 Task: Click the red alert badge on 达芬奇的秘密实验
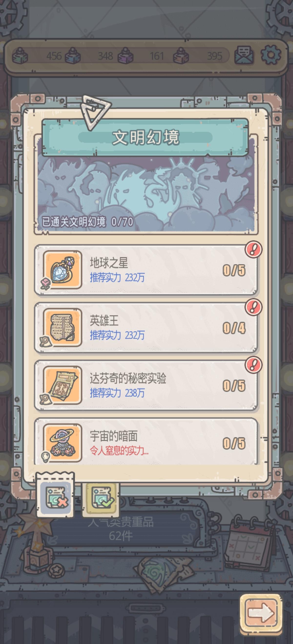(253, 365)
